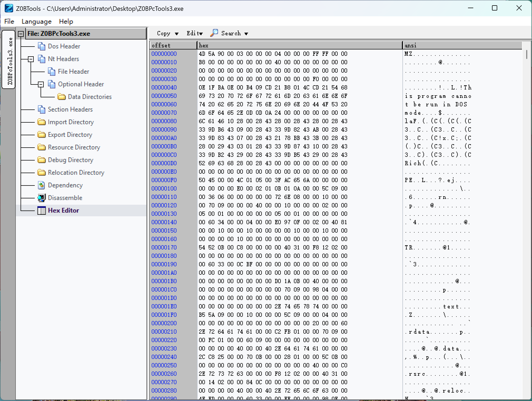Viewport: 532px width, 401px height.
Task: Click offset 00000000
Action: pyautogui.click(x=164, y=54)
